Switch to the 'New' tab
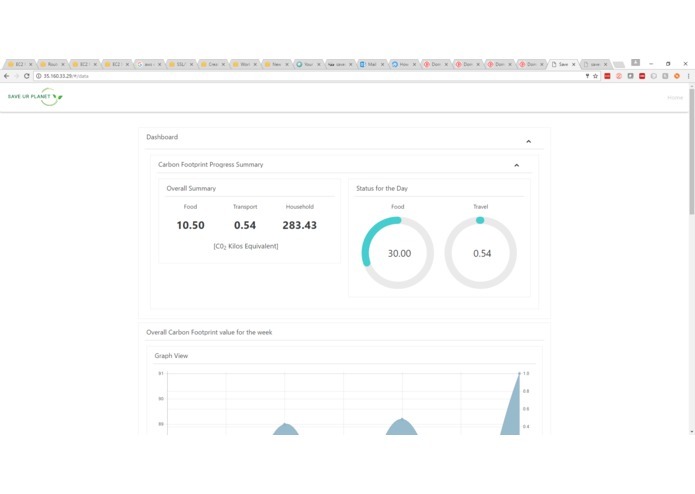Image resolution: width=695 pixels, height=494 pixels. tap(275, 64)
